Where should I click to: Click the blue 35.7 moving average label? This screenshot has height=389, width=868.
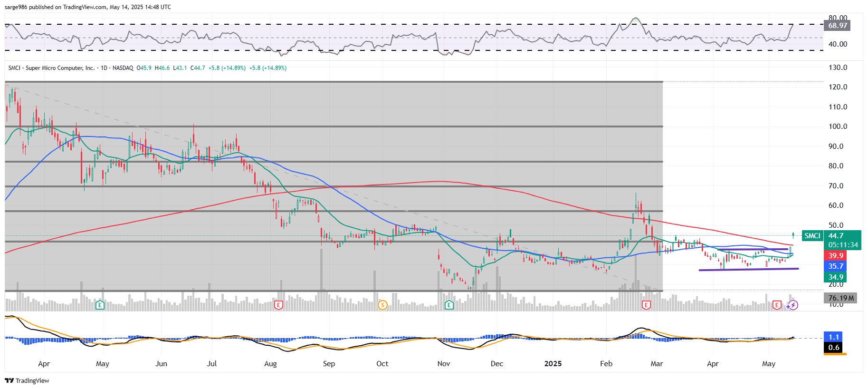click(836, 266)
